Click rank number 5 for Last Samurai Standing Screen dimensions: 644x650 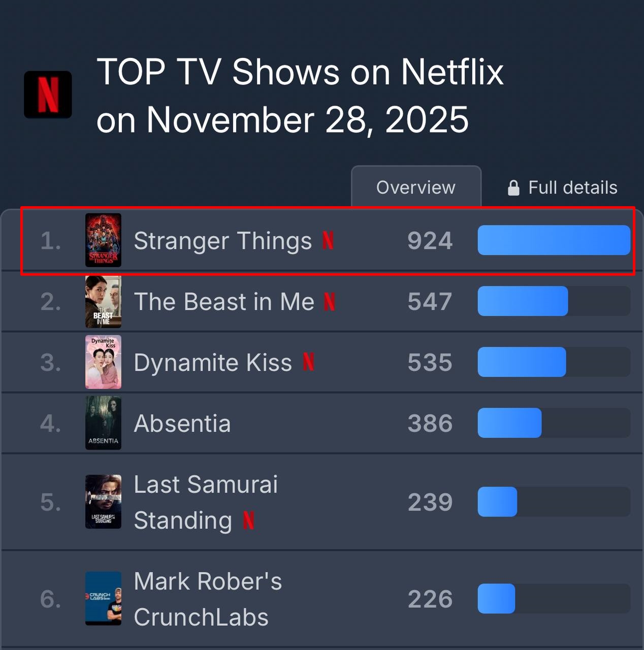(49, 502)
